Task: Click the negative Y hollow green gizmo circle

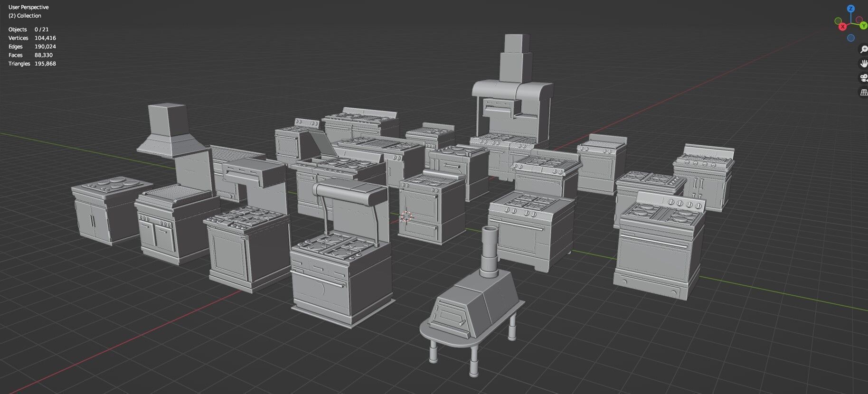Action: coord(838,21)
